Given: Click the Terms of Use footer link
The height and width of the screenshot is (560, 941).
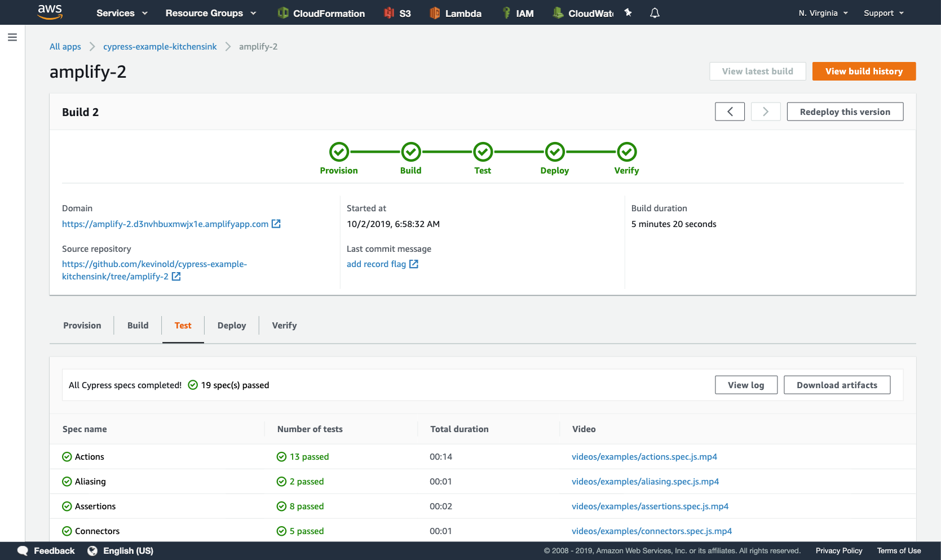Looking at the screenshot, I should (x=899, y=551).
